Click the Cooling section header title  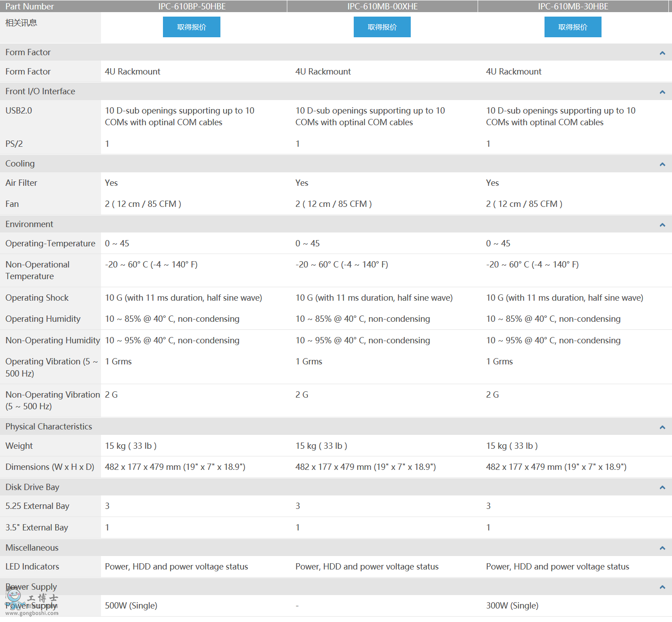(x=20, y=163)
